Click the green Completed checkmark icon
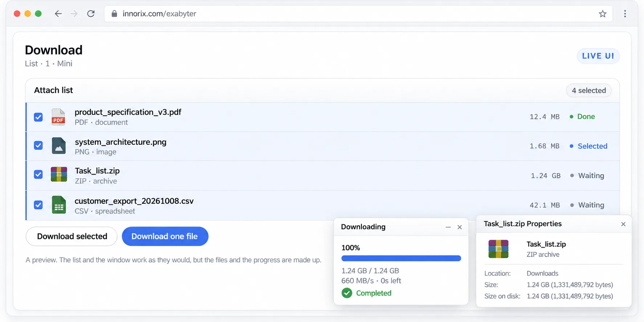Viewport: 644px width, 322px height. click(347, 293)
